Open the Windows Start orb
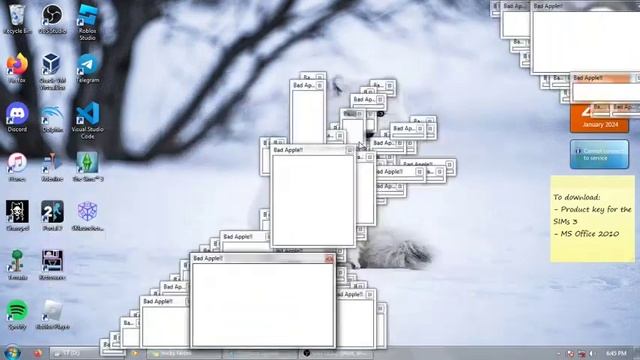Viewport: 640px width, 360px height. (x=12, y=353)
